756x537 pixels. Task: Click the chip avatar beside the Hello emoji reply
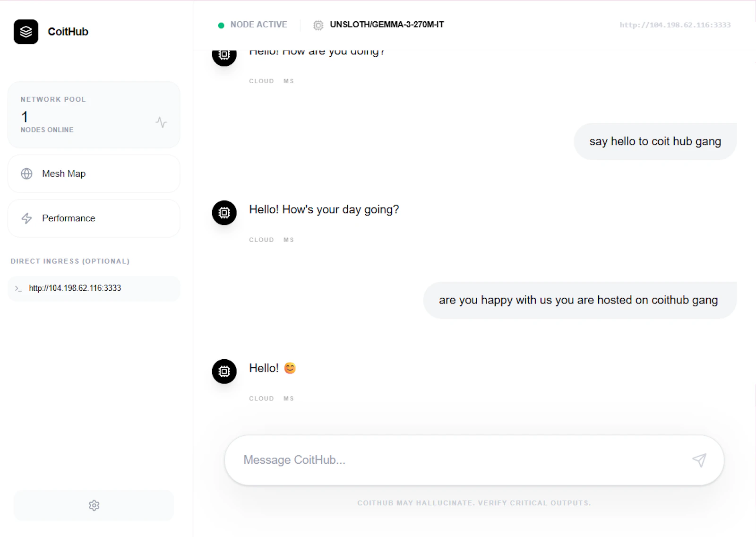click(224, 372)
